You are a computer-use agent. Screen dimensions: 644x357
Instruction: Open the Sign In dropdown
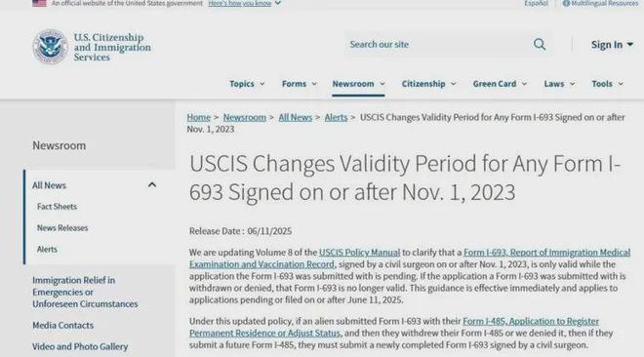[x=612, y=44]
